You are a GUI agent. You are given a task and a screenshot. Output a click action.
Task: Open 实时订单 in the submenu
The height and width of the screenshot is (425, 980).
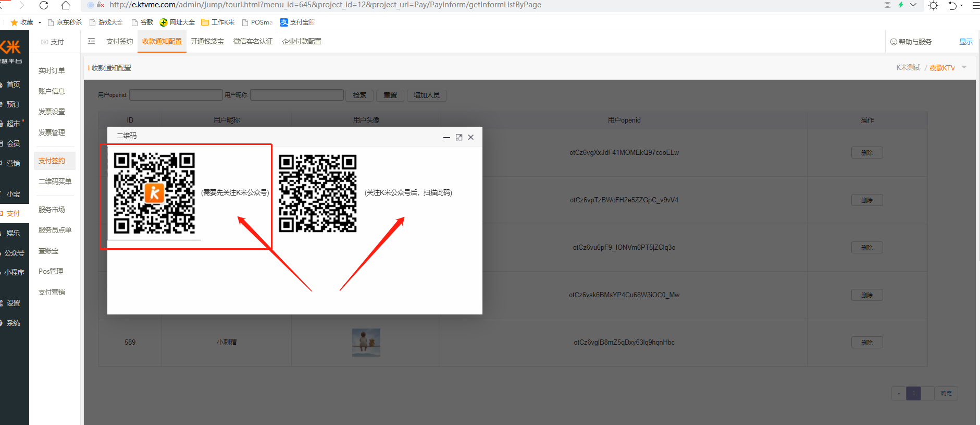click(52, 70)
